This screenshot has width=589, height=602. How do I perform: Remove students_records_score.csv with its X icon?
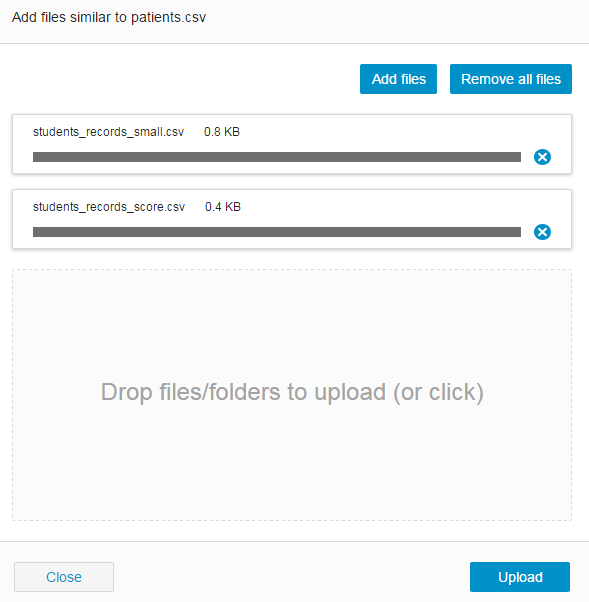[x=542, y=232]
